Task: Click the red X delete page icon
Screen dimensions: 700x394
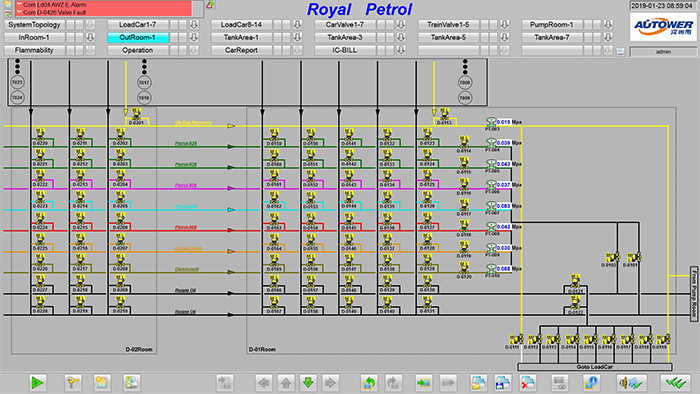Action: 527,382
